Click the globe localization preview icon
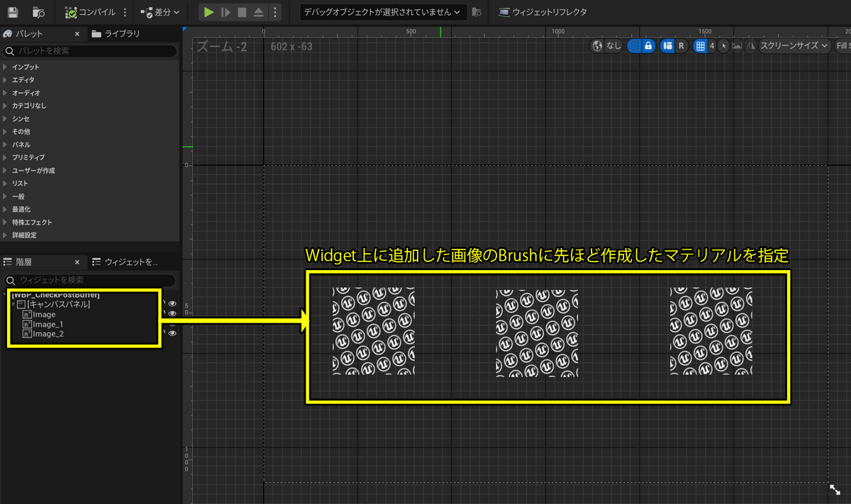Viewport: 851px width, 504px height. tap(597, 45)
